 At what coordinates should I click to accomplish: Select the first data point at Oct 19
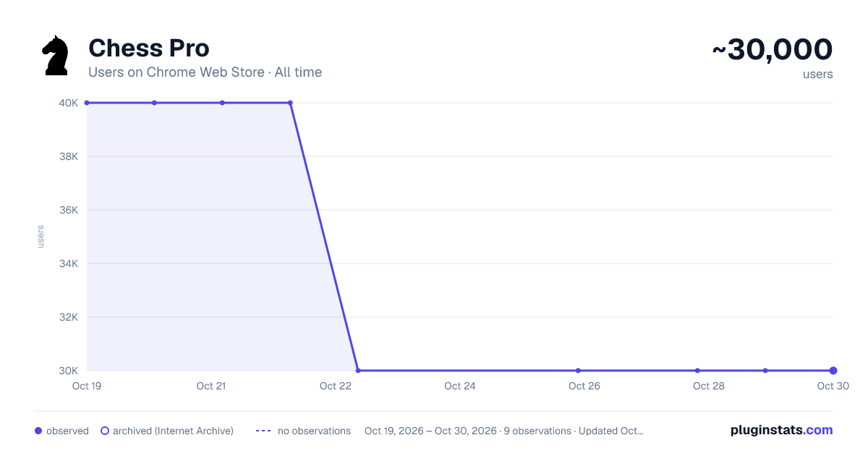pos(87,103)
